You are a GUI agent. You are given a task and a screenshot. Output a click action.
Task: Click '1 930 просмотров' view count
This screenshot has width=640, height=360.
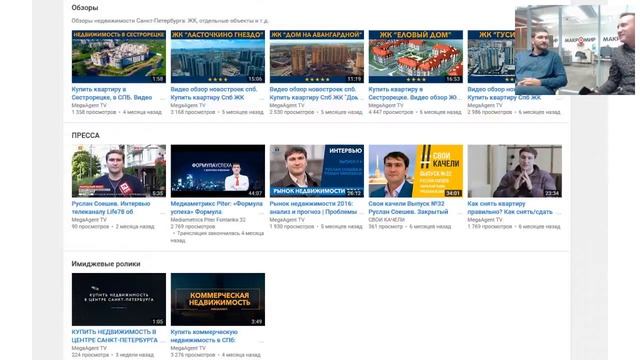(x=292, y=226)
